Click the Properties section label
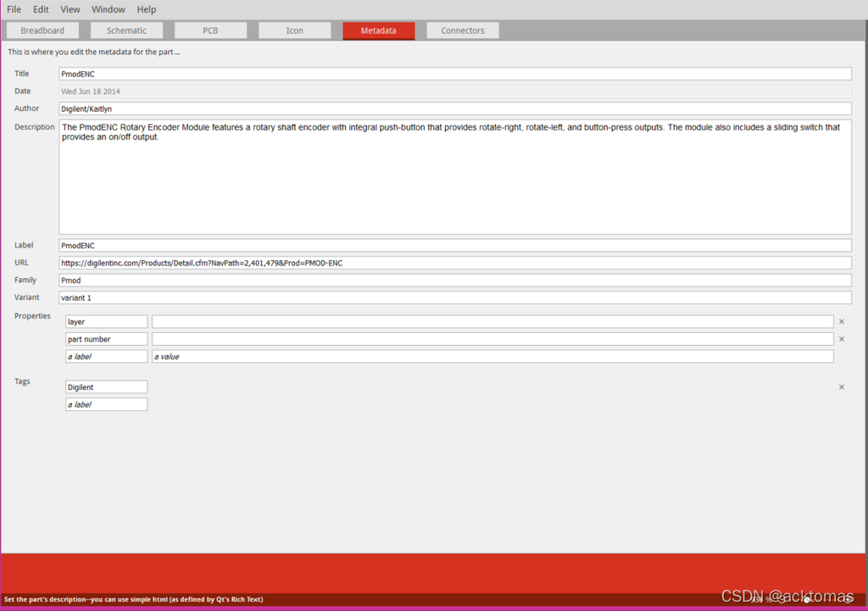The width and height of the screenshot is (868, 611). (x=32, y=315)
